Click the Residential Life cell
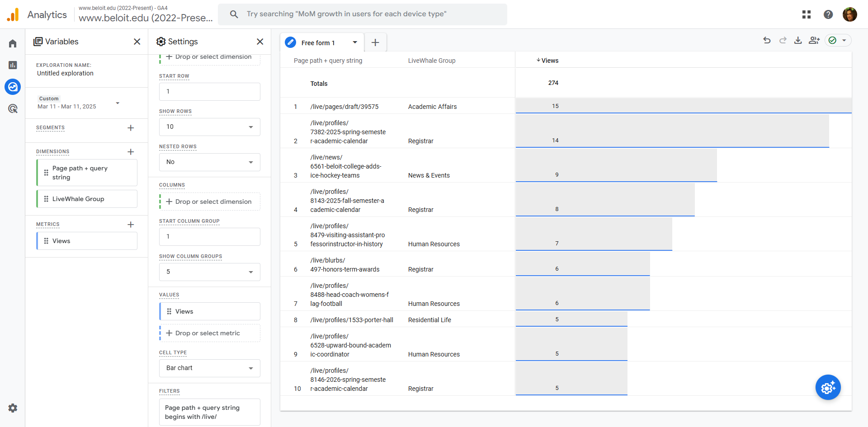The image size is (868, 427). coord(429,320)
